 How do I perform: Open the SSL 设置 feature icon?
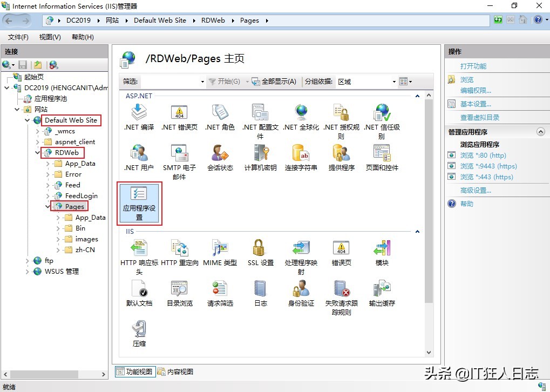pos(260,253)
